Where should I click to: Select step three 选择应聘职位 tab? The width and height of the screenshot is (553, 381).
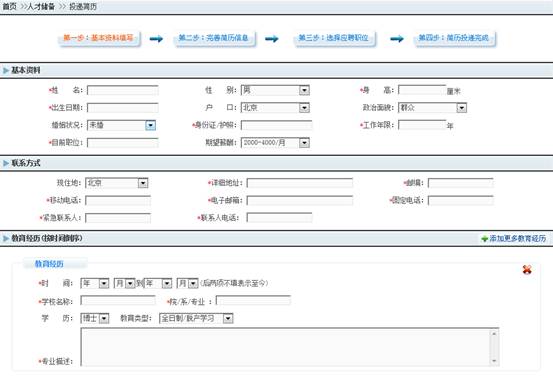click(x=333, y=38)
